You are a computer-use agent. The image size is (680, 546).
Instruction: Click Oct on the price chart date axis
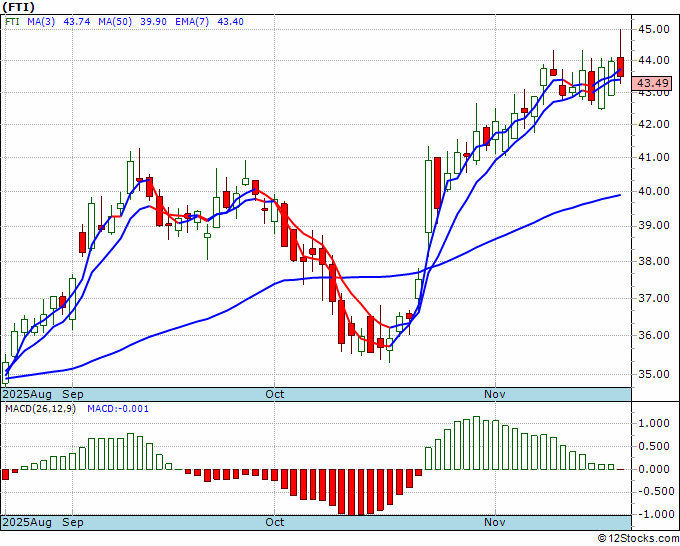(x=275, y=394)
